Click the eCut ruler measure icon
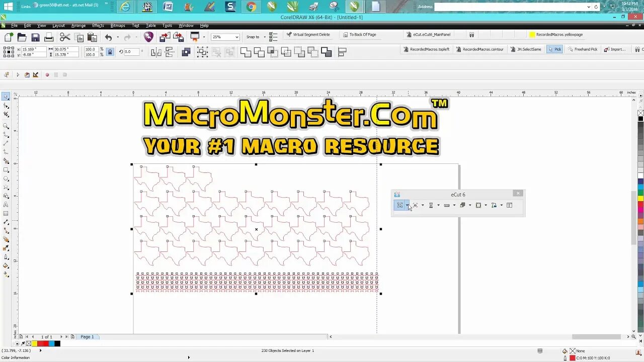 [x=446, y=205]
